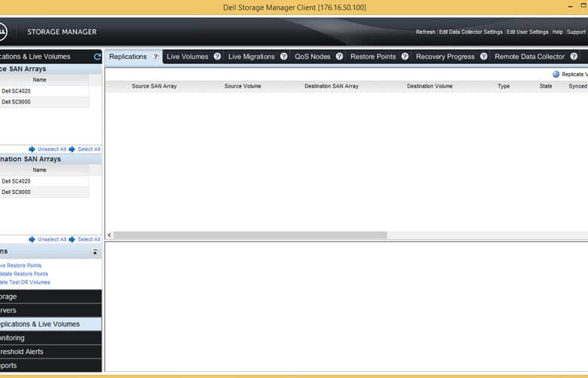This screenshot has height=378, width=588.
Task: Open help icon beside Live Migrations
Action: [x=283, y=57]
